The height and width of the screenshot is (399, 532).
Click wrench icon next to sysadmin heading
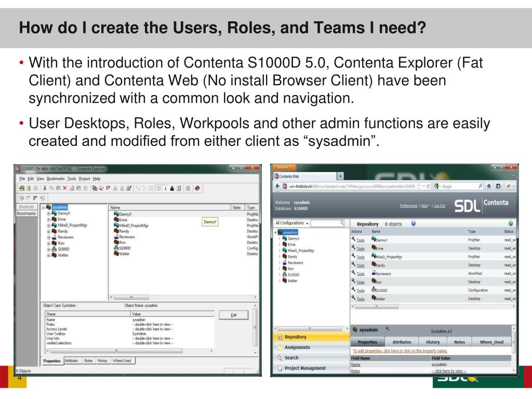point(388,329)
